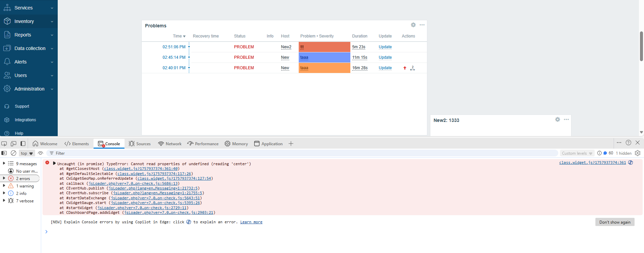
Task: Expand the 2 errors group
Action: click(x=4, y=178)
